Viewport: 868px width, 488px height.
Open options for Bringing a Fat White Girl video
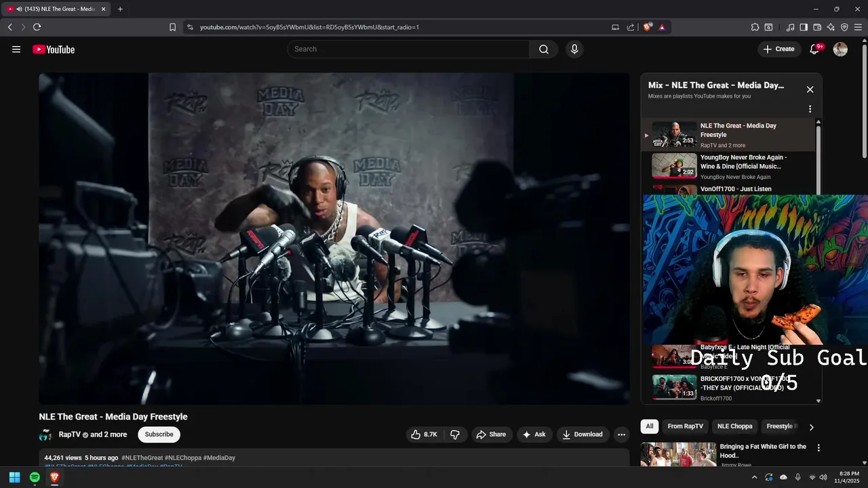pyautogui.click(x=818, y=448)
